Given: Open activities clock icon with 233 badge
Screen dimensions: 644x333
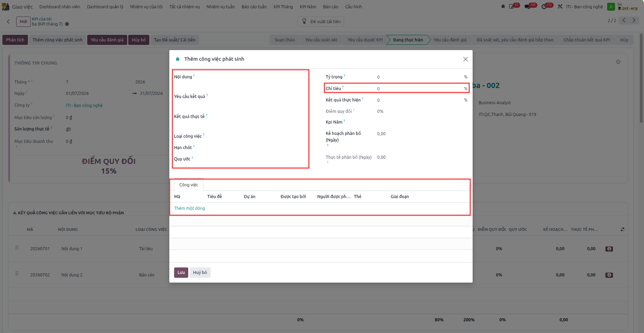Looking at the screenshot, I should click(x=544, y=7).
